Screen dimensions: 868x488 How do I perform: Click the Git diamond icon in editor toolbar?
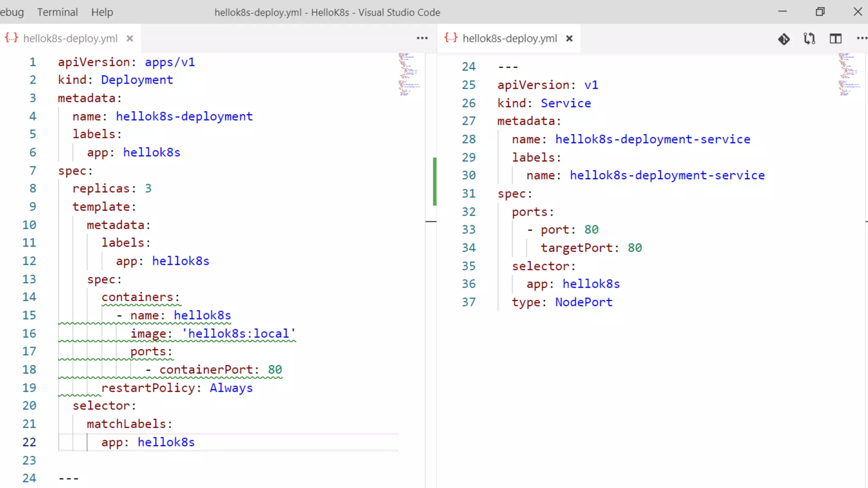tap(784, 39)
